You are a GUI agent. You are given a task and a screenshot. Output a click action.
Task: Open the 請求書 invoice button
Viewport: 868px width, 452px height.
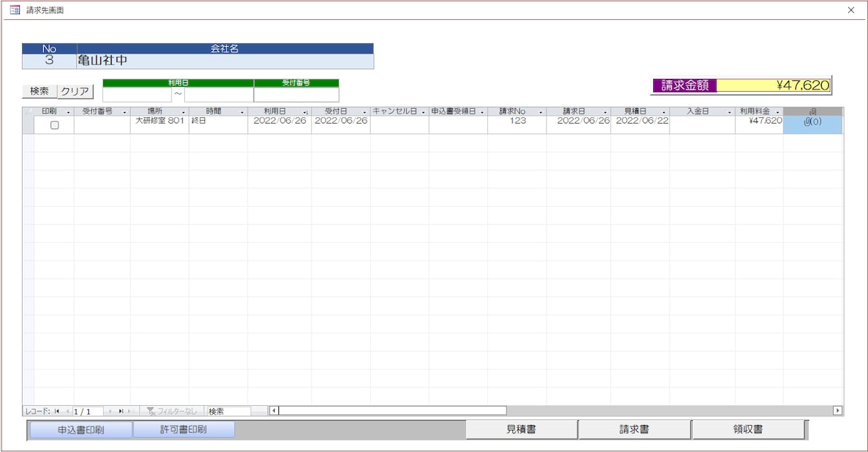(x=634, y=429)
